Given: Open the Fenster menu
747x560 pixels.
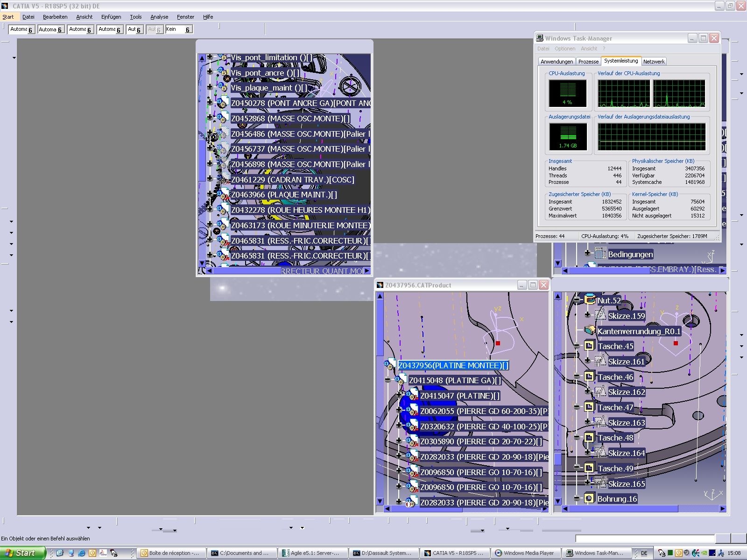Looking at the screenshot, I should (x=185, y=17).
